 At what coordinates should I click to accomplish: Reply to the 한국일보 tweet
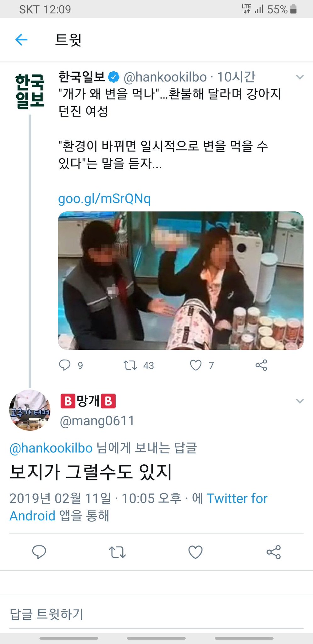pos(65,365)
